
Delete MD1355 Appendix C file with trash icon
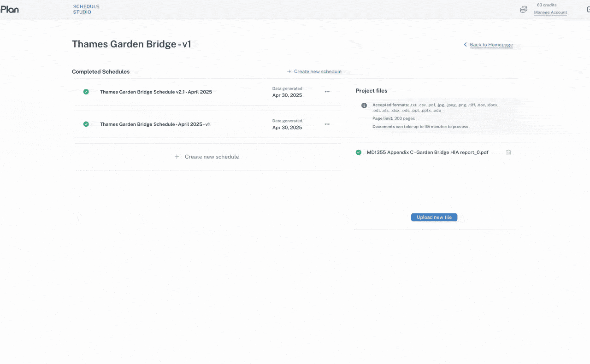pos(508,152)
